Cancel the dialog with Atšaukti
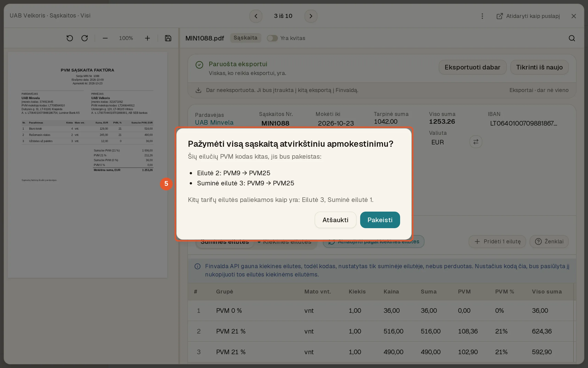This screenshot has width=588, height=368. click(x=335, y=220)
